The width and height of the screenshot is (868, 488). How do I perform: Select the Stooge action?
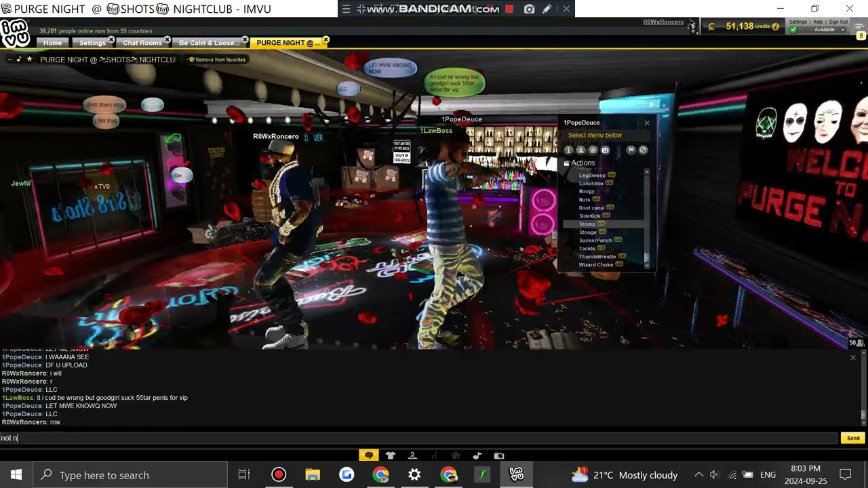click(x=588, y=232)
